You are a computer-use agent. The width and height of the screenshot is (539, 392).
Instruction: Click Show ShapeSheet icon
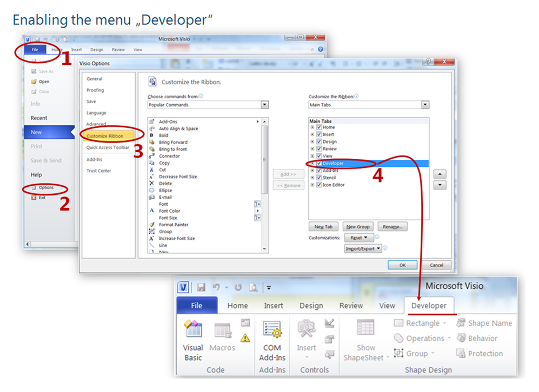pos(365,327)
